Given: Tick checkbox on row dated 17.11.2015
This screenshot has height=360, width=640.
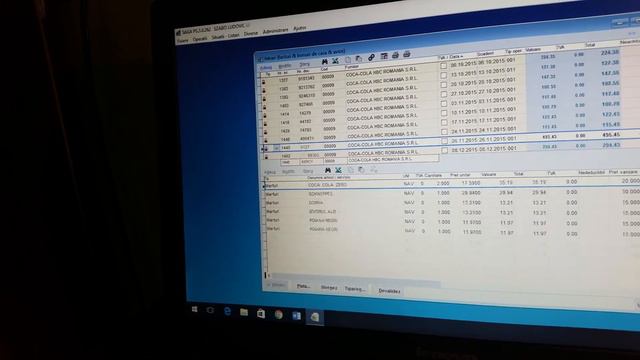Looking at the screenshot, I should pyautogui.click(x=444, y=122).
